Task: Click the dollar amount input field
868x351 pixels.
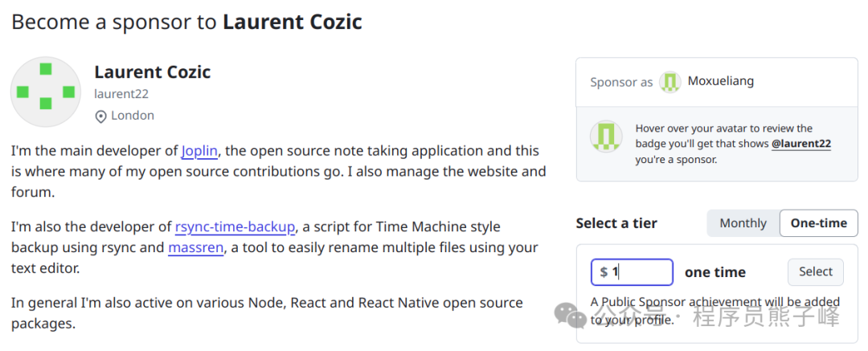Action: [x=633, y=271]
